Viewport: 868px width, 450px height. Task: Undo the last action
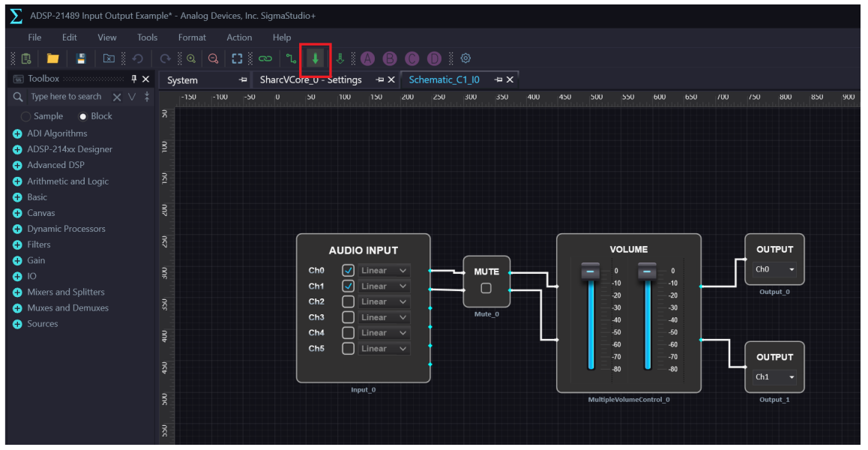click(x=138, y=58)
